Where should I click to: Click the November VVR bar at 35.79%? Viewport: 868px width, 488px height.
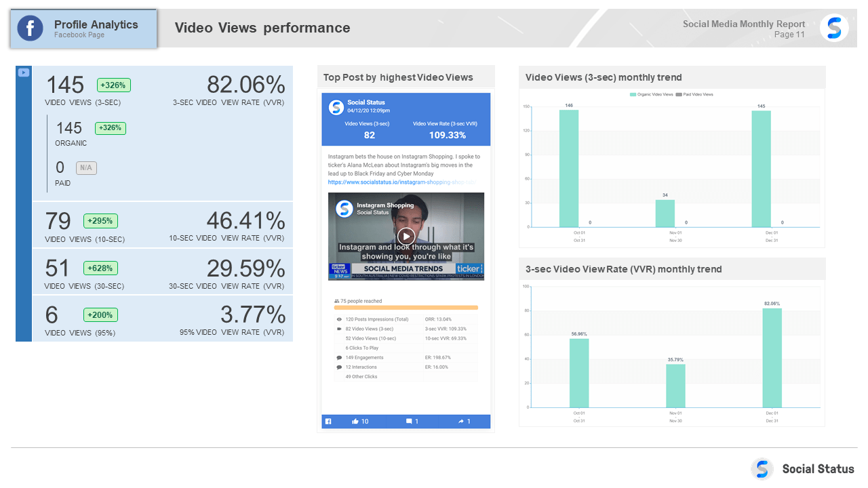coord(675,386)
